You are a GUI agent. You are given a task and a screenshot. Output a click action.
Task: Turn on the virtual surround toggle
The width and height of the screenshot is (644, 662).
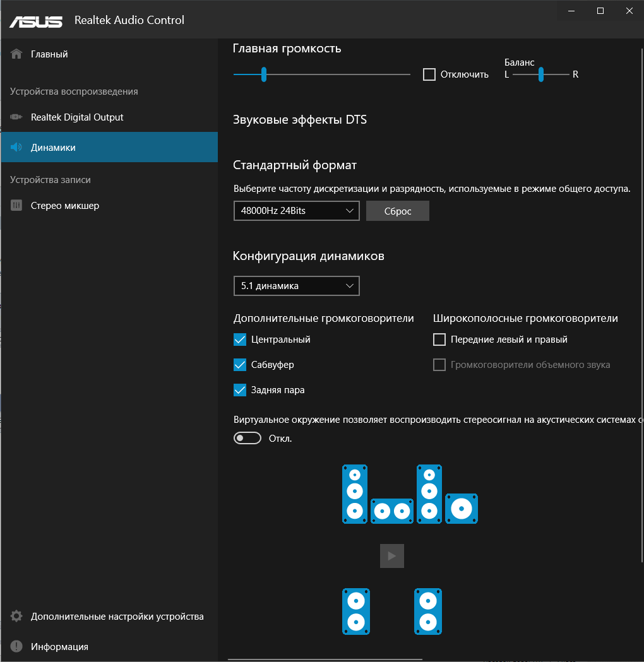[247, 438]
